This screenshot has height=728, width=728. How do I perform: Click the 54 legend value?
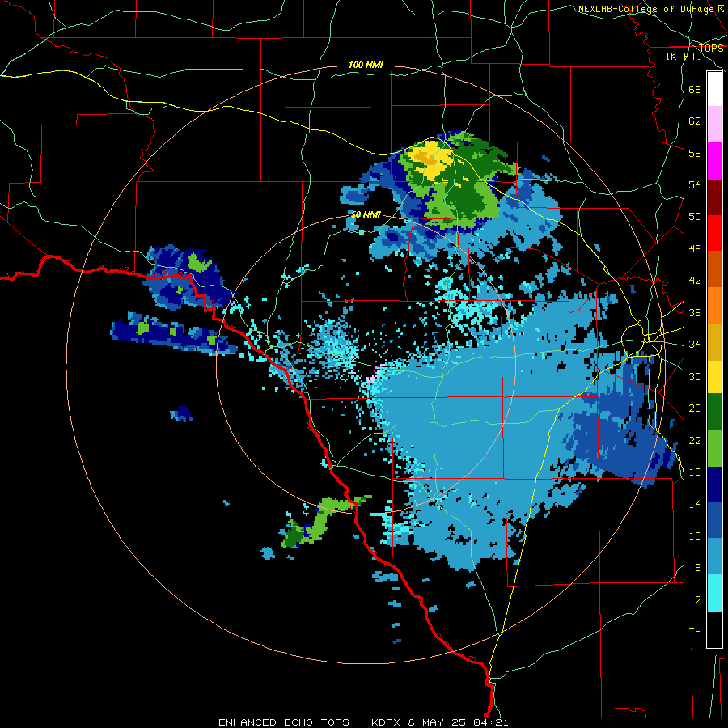(695, 184)
